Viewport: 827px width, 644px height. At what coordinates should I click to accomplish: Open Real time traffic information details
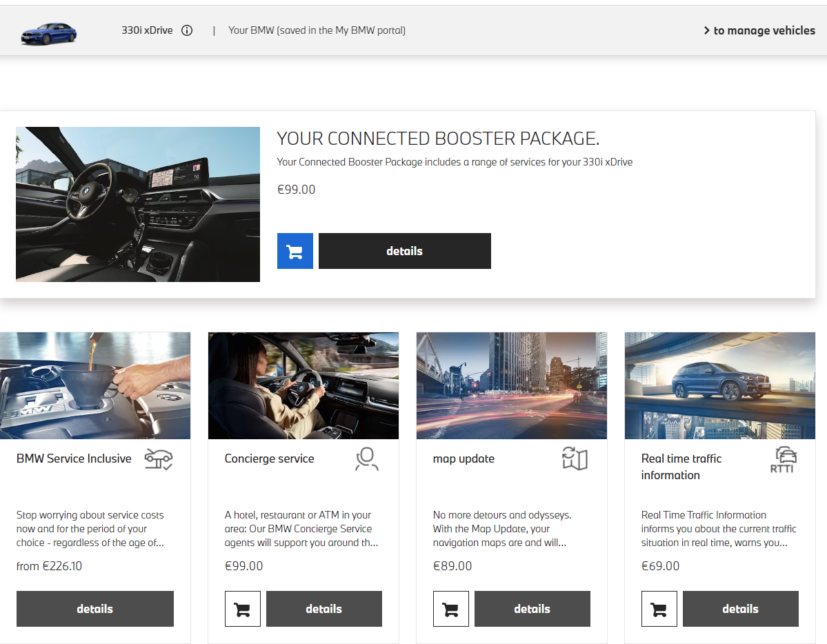741,609
